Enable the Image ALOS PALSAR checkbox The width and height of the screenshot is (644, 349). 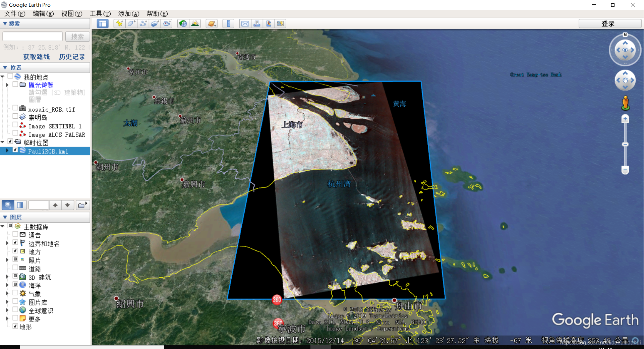[15, 133]
